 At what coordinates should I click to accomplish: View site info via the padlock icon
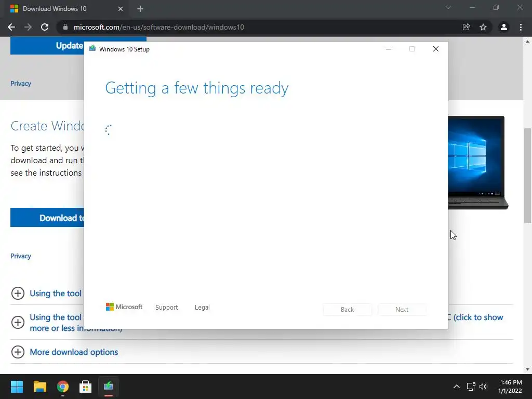[x=65, y=27]
